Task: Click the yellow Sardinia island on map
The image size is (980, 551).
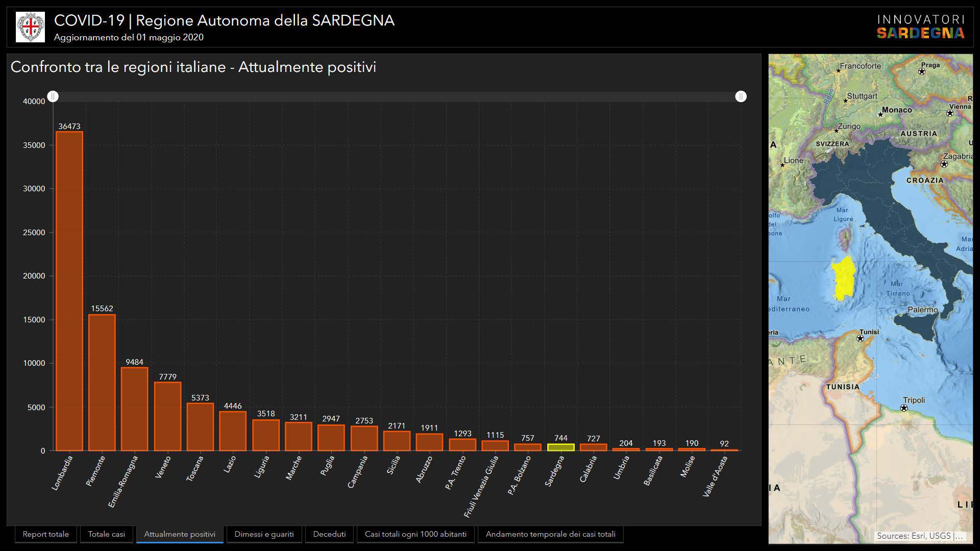Action: [843, 279]
